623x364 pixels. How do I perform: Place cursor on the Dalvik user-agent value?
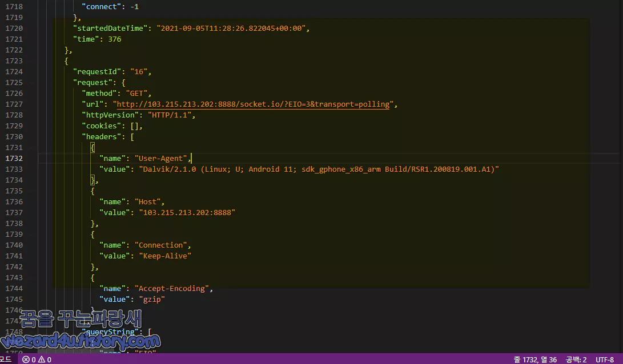pyautogui.click(x=319, y=169)
